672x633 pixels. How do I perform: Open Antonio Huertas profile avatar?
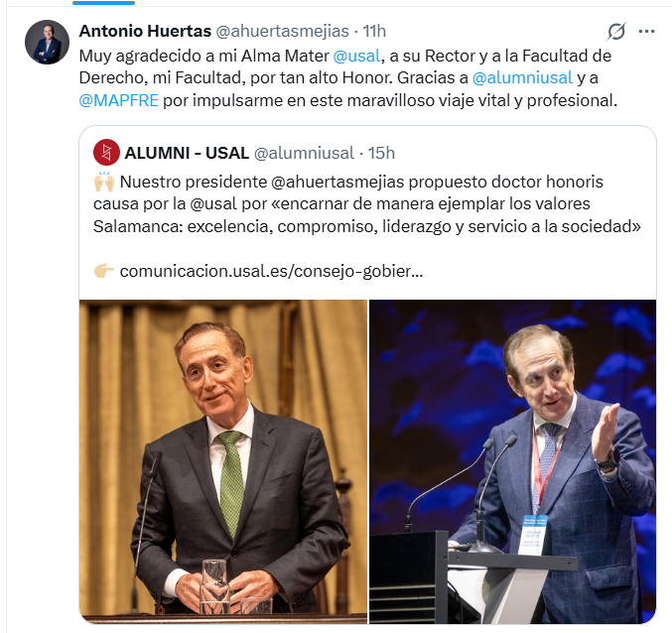pyautogui.click(x=47, y=42)
